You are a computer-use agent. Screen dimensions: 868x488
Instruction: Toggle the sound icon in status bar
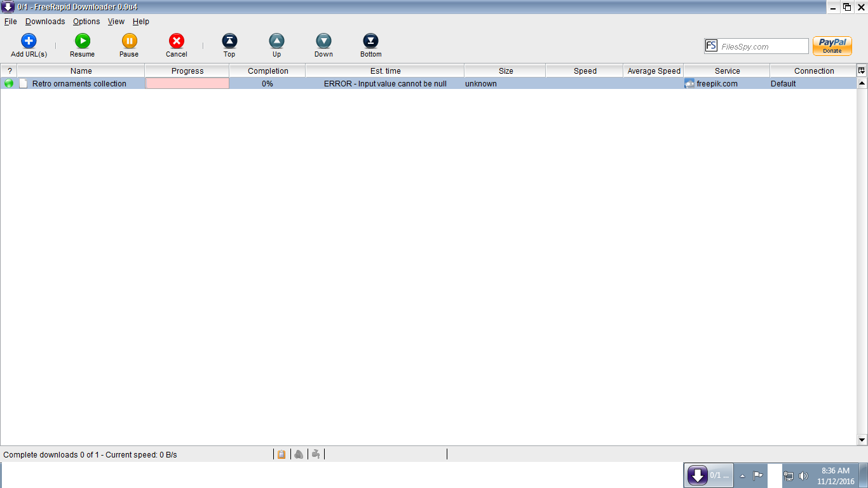click(299, 454)
